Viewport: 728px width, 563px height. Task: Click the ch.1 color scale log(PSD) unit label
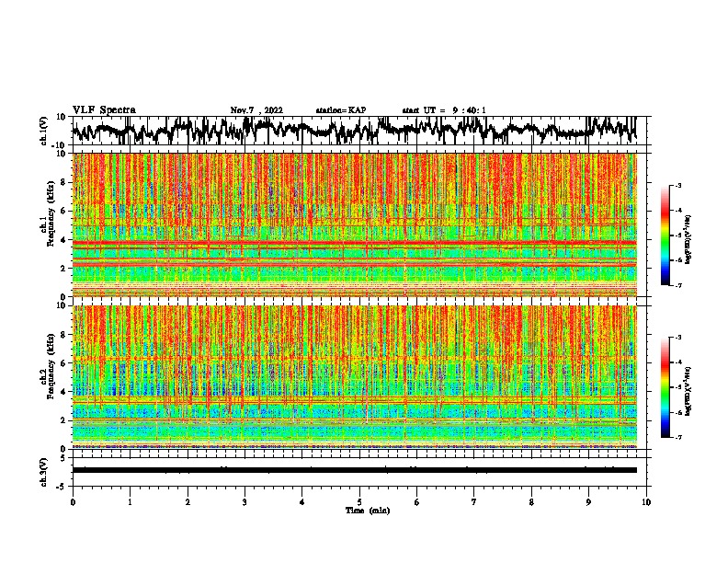click(688, 240)
